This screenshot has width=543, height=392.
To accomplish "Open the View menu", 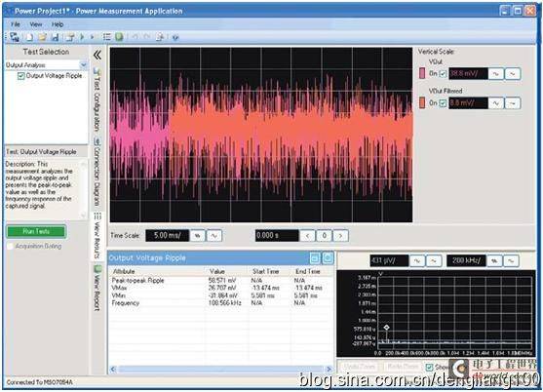I will pyautogui.click(x=36, y=24).
